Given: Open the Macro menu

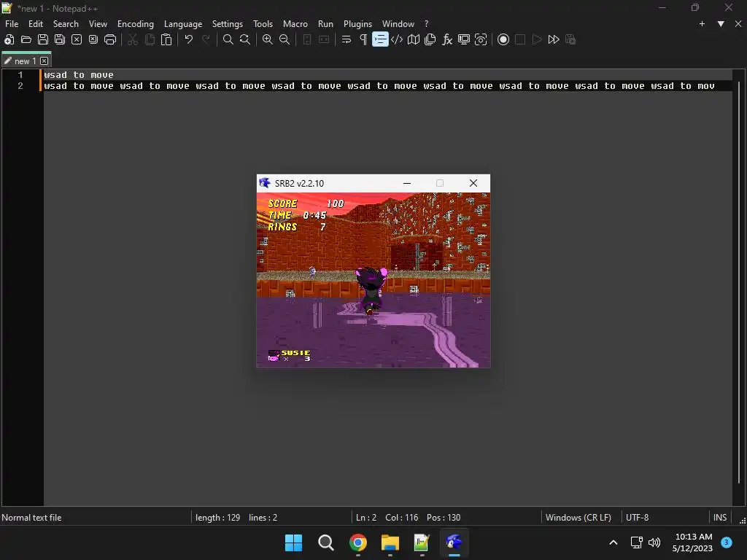Looking at the screenshot, I should (295, 24).
